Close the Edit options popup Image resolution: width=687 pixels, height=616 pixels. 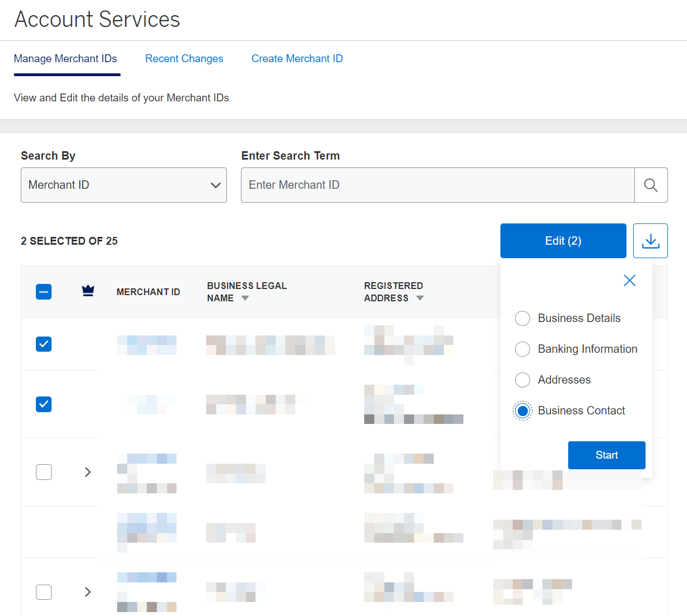[629, 280]
